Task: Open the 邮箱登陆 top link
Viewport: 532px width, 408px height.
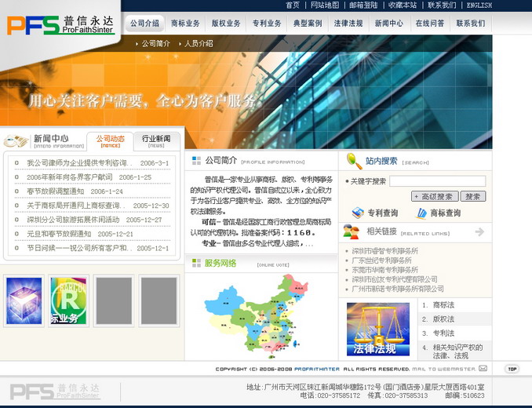Action: [363, 5]
